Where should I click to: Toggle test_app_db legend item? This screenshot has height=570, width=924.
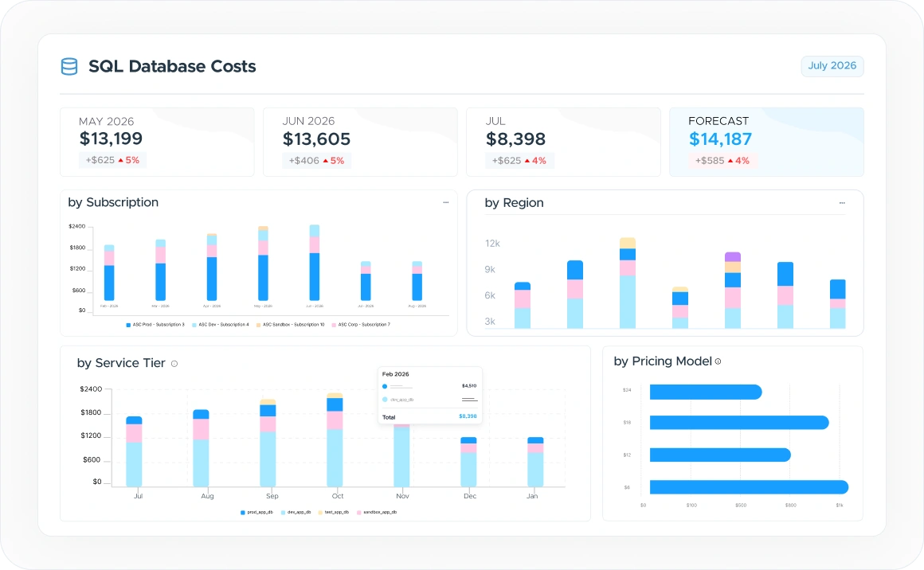(334, 513)
